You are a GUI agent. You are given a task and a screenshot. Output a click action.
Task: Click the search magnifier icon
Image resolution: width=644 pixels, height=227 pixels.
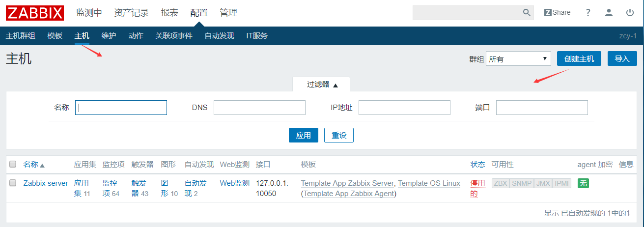527,13
